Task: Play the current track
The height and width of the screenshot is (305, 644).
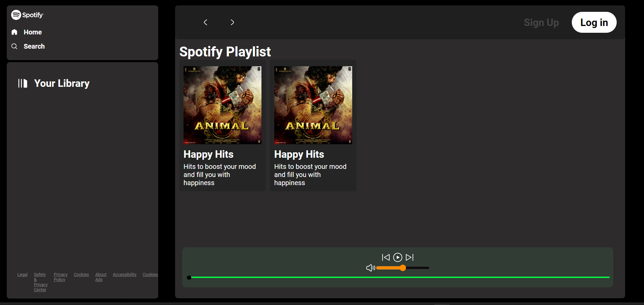Action: pyautogui.click(x=398, y=257)
